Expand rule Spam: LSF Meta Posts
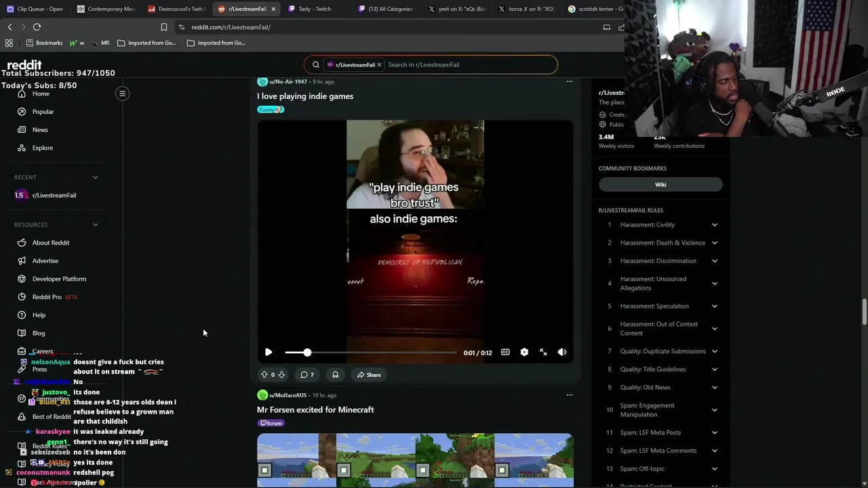This screenshot has height=488, width=868. pyautogui.click(x=662, y=432)
